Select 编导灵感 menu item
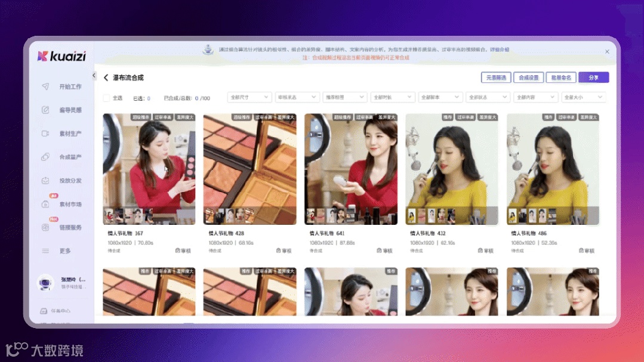644x362 pixels. (x=70, y=110)
